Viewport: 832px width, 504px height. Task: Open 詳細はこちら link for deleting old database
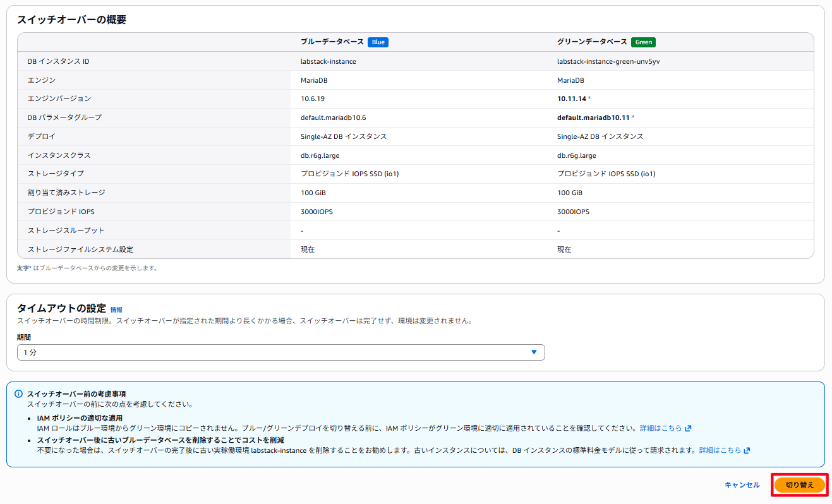(x=720, y=450)
